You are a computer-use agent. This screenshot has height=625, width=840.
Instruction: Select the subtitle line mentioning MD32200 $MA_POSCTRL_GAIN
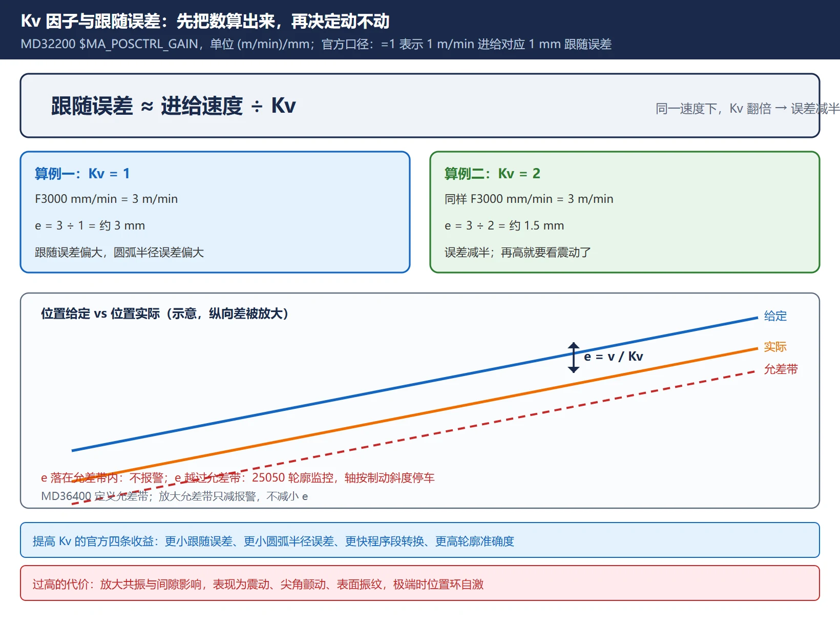(x=316, y=44)
